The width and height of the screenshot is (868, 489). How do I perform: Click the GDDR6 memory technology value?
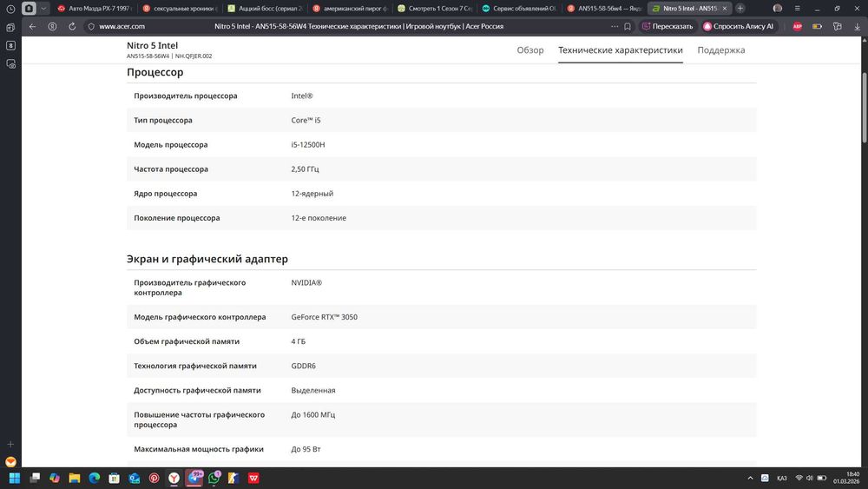point(303,366)
